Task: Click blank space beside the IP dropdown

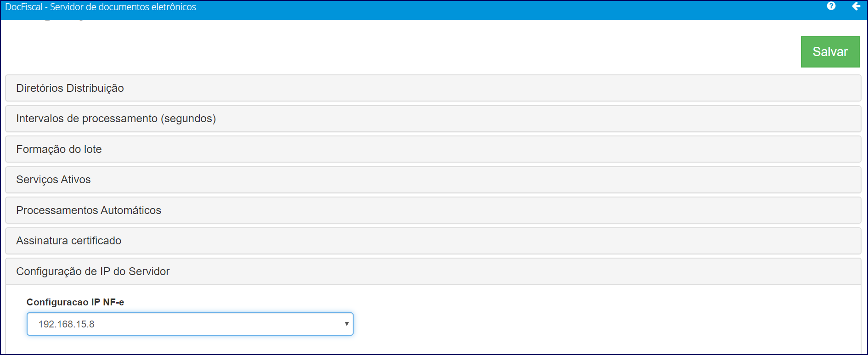Action: [x=597, y=324]
